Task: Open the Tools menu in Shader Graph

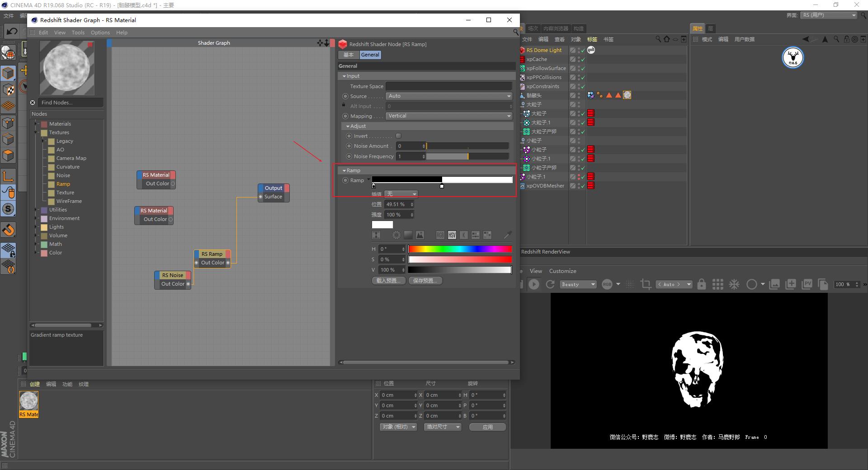Action: (x=78, y=33)
